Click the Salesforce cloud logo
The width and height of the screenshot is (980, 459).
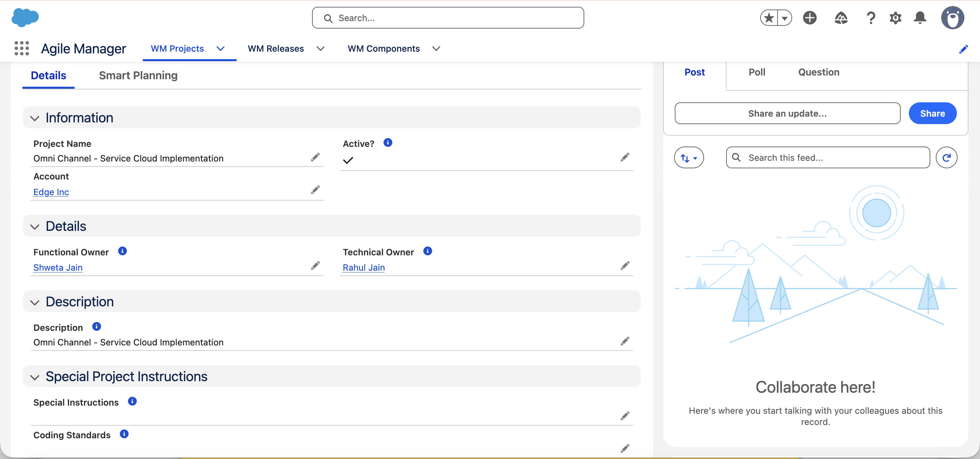click(x=25, y=17)
